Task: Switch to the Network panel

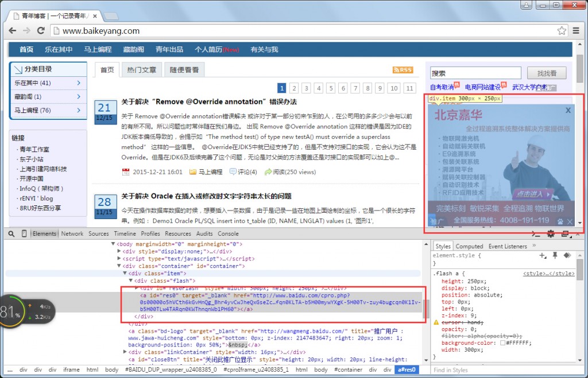Action: point(72,234)
